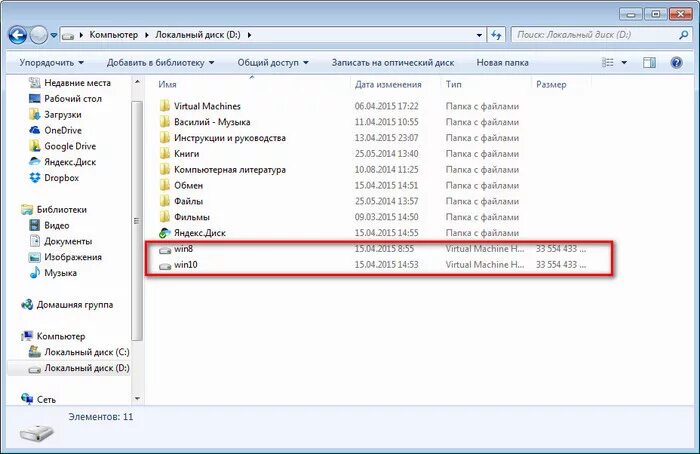
Task: Refresh the folder view
Action: coord(496,35)
